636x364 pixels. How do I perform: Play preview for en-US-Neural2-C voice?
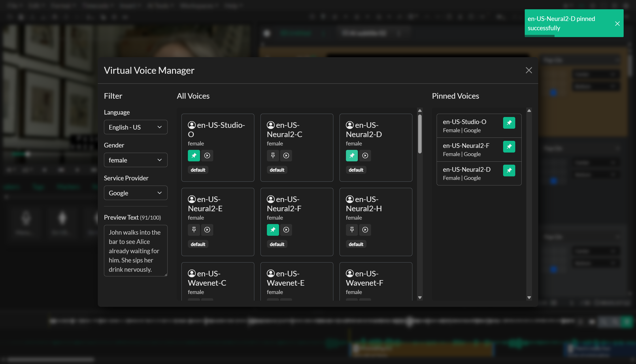[286, 155]
